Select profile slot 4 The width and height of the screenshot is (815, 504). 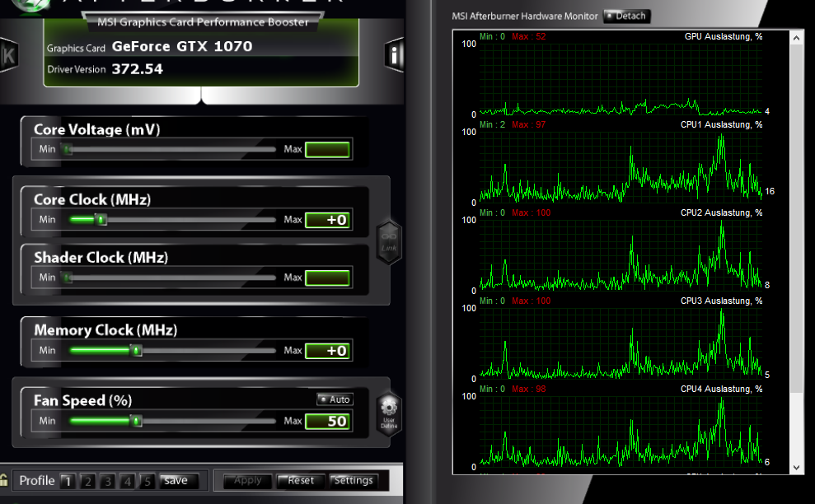click(127, 481)
